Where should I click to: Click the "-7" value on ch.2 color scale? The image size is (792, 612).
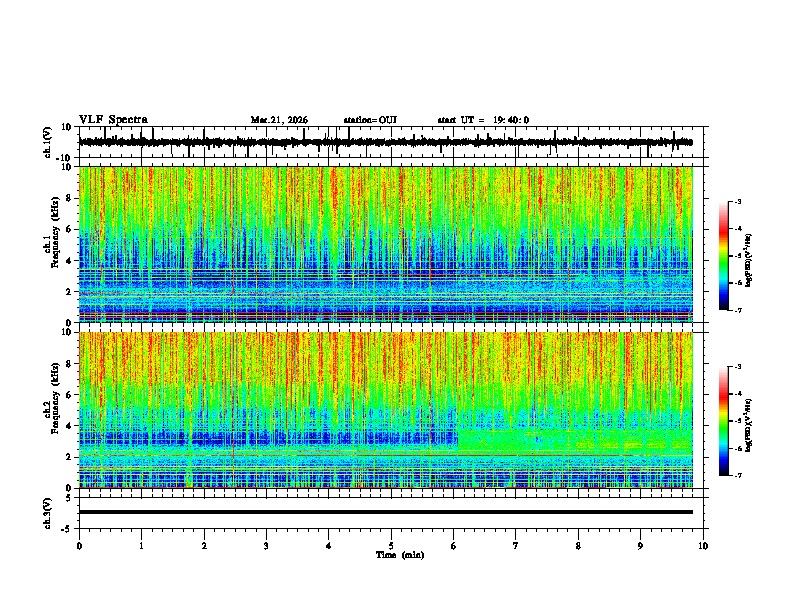click(738, 475)
